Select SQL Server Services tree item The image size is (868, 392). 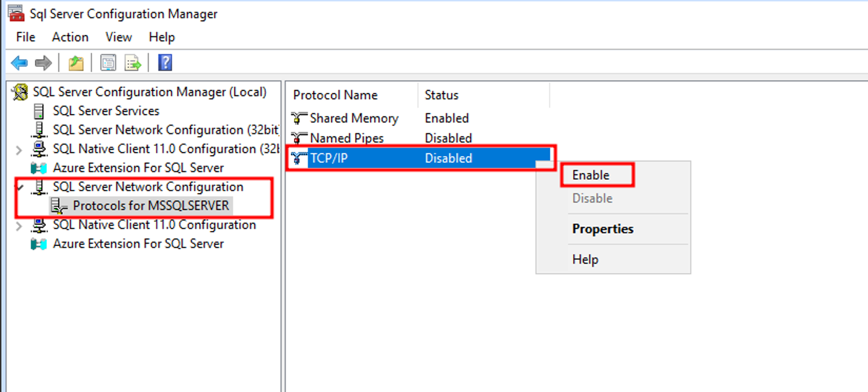tap(106, 111)
